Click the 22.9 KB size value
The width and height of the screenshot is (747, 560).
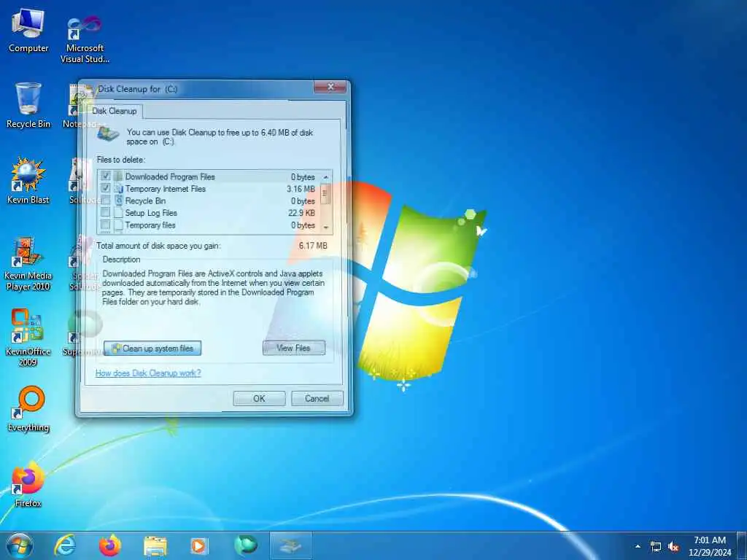(x=301, y=213)
